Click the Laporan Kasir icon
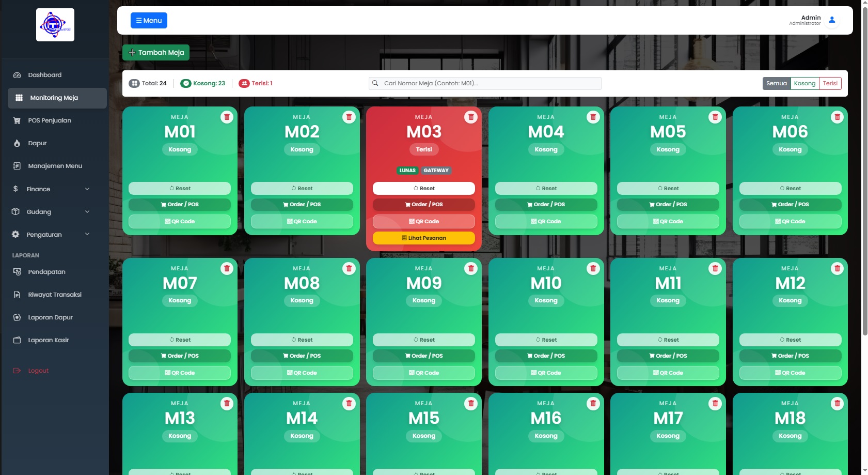Screen dimensions: 868x475 coord(17,340)
